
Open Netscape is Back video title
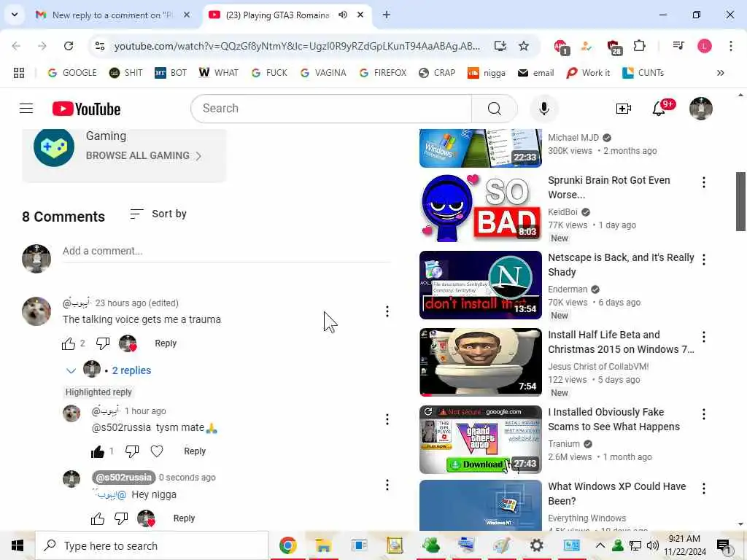(621, 265)
